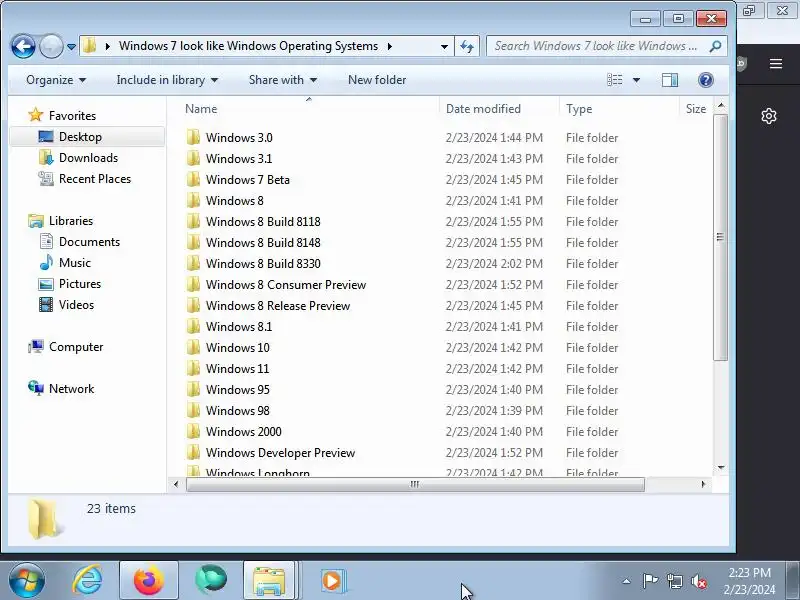Viewport: 800px width, 600px height.
Task: Create a New folder
Action: click(x=377, y=80)
